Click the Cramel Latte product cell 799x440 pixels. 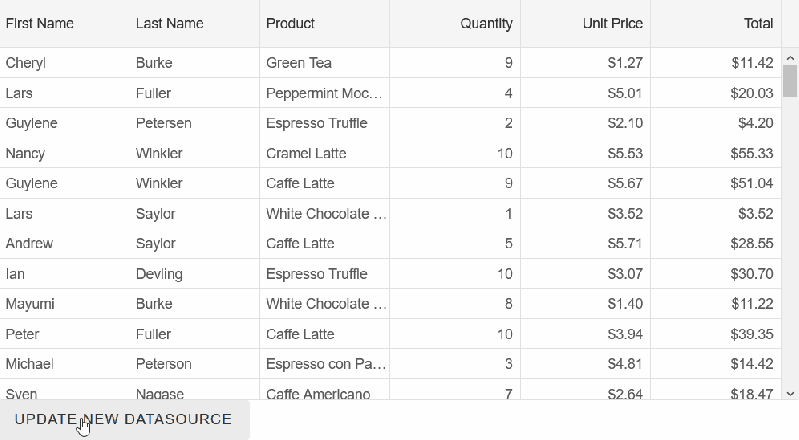(x=306, y=153)
